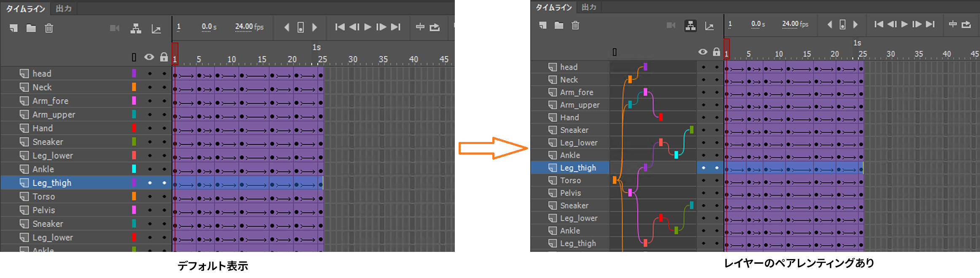980x278 pixels.
Task: Open Layer Depth graph icon in default-view timeline
Action: 156,29
